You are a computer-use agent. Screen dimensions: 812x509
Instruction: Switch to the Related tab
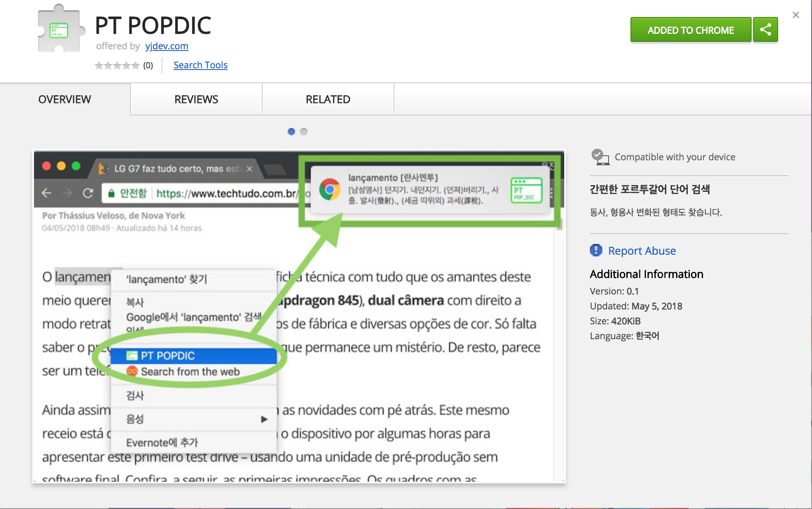(328, 99)
